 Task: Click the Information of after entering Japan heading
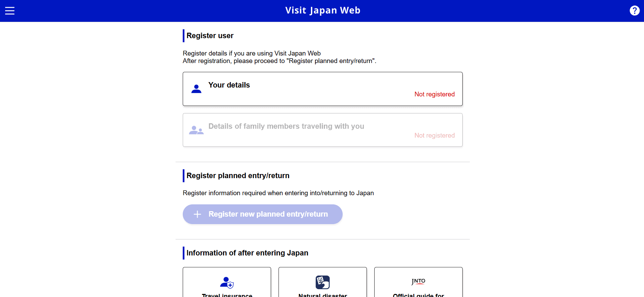click(247, 253)
